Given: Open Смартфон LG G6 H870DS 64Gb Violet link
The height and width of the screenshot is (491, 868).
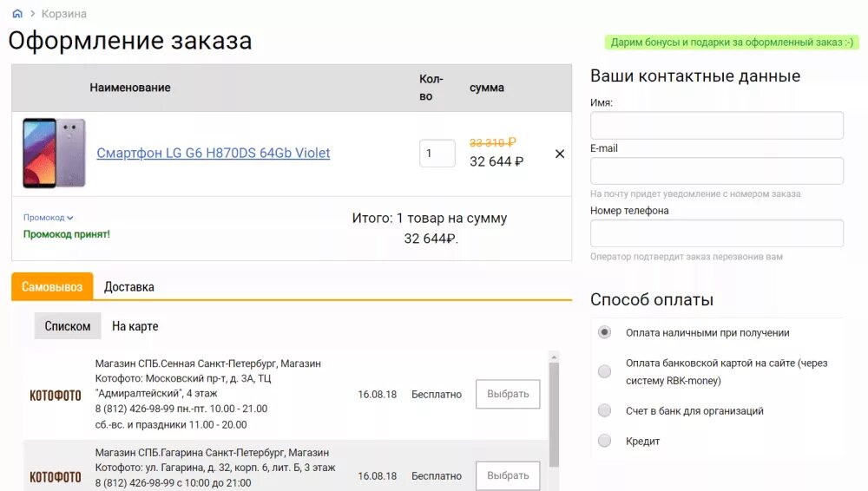Looking at the screenshot, I should 214,153.
